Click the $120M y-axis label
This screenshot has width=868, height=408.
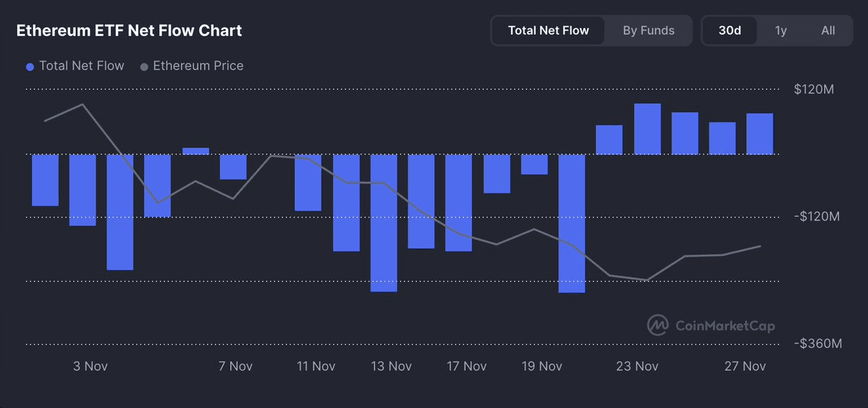click(814, 89)
